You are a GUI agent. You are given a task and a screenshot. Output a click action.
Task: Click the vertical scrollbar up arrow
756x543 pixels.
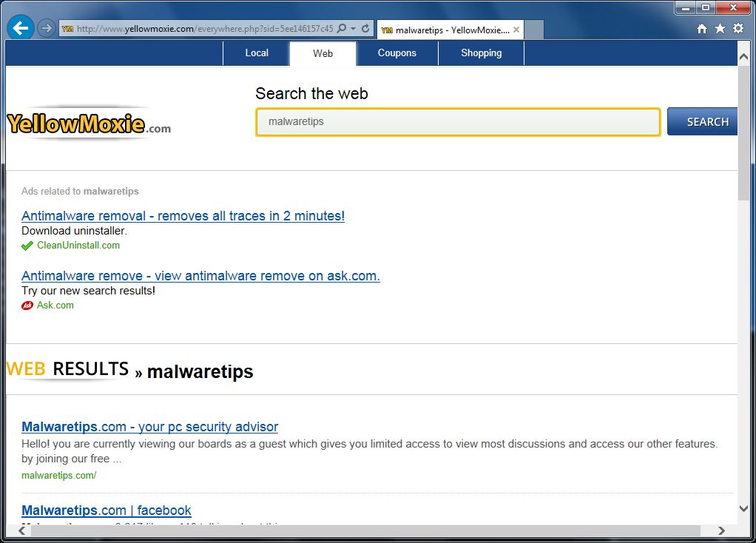tap(743, 57)
